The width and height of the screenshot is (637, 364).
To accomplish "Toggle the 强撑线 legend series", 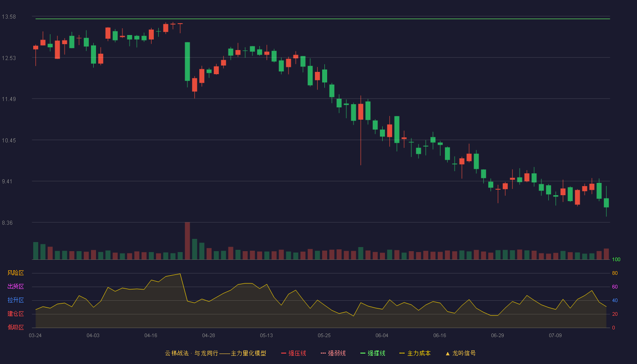I will (x=373, y=353).
